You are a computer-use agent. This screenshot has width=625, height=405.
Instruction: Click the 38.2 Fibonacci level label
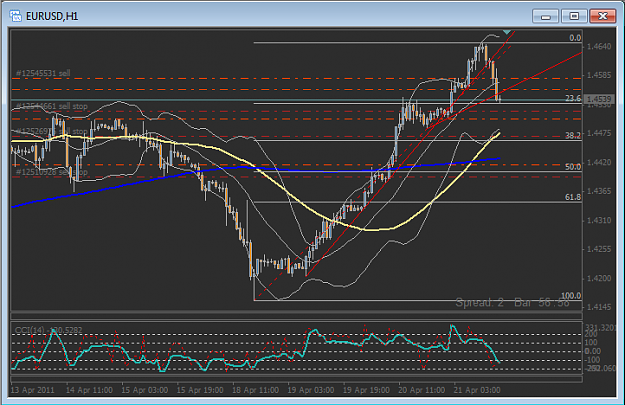click(x=573, y=135)
